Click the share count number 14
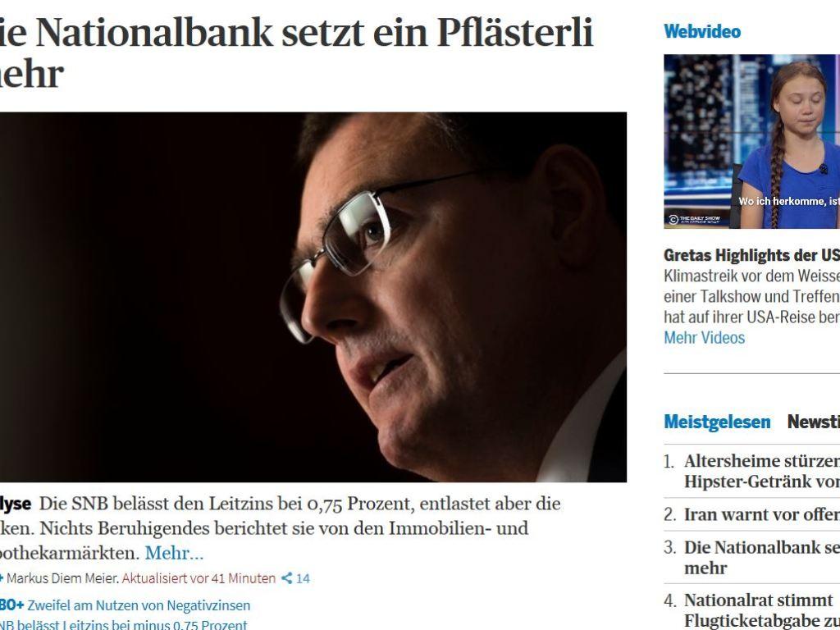The width and height of the screenshot is (840, 630). tap(303, 578)
